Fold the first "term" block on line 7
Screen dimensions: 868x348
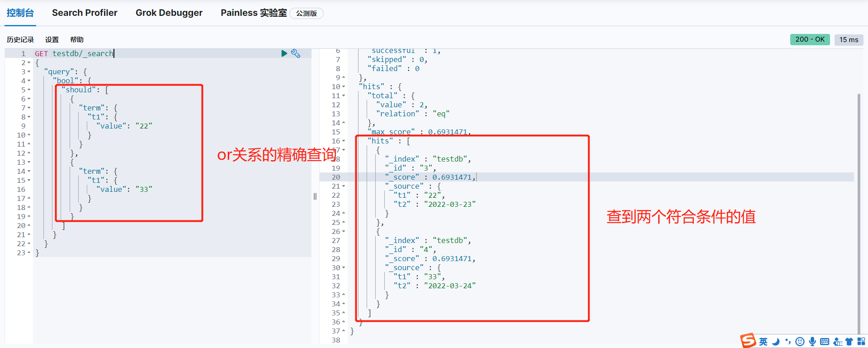point(29,108)
